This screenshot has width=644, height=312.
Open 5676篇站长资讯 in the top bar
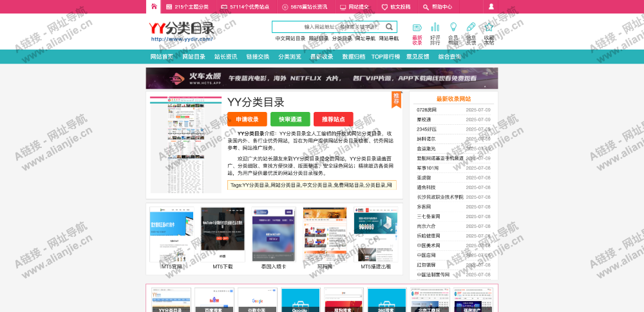pos(305,7)
